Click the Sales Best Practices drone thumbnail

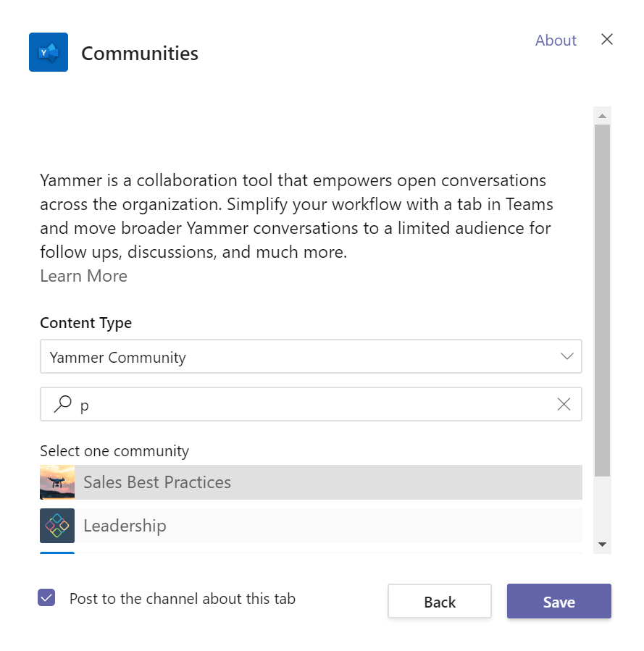pyautogui.click(x=57, y=482)
